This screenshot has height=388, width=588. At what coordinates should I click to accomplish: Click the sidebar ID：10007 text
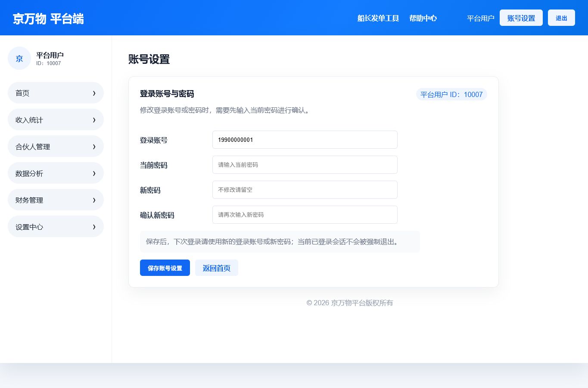49,63
